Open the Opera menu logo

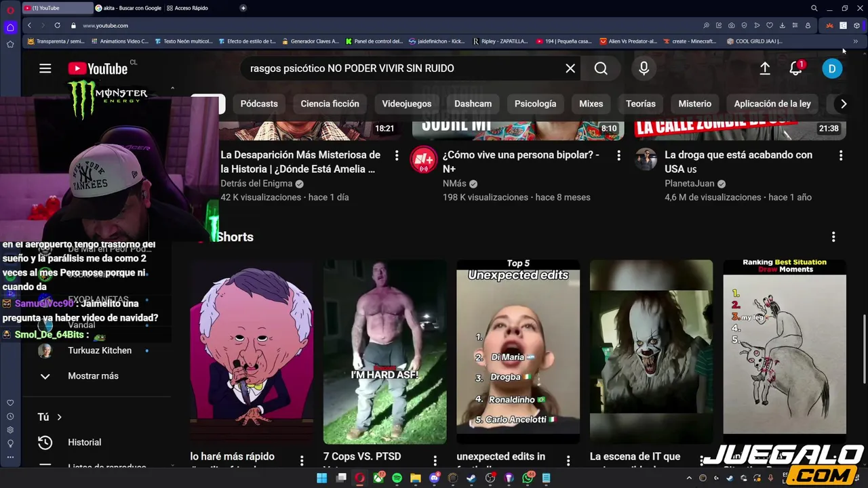pos(10,10)
